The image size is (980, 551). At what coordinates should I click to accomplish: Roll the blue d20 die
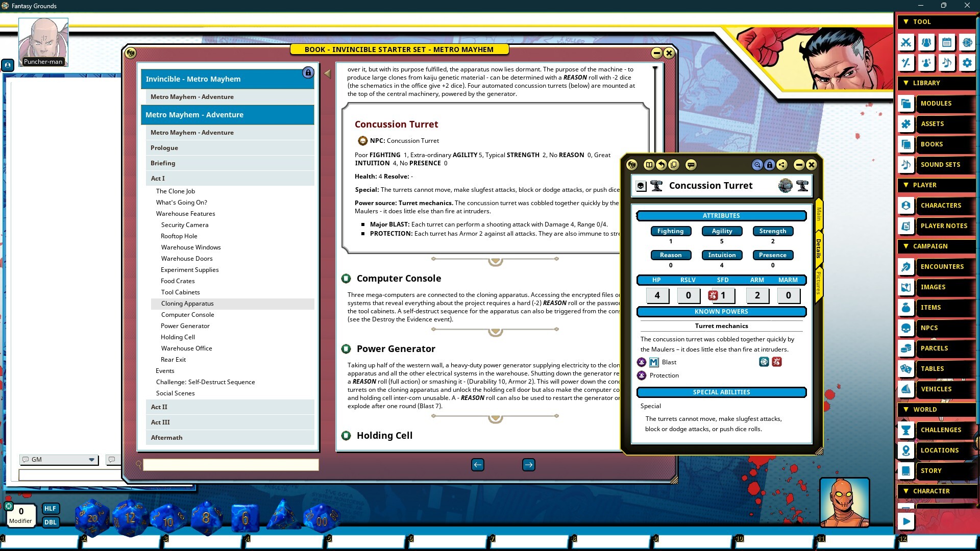point(92,517)
